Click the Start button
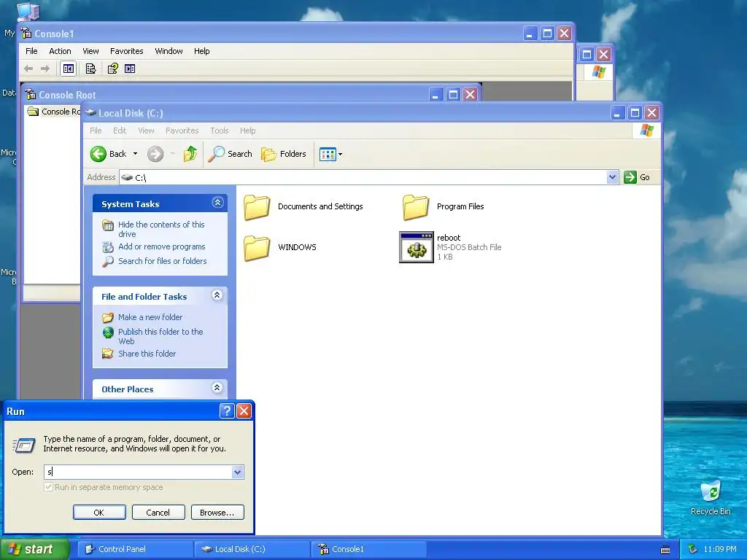This screenshot has height=560, width=747. [34, 549]
